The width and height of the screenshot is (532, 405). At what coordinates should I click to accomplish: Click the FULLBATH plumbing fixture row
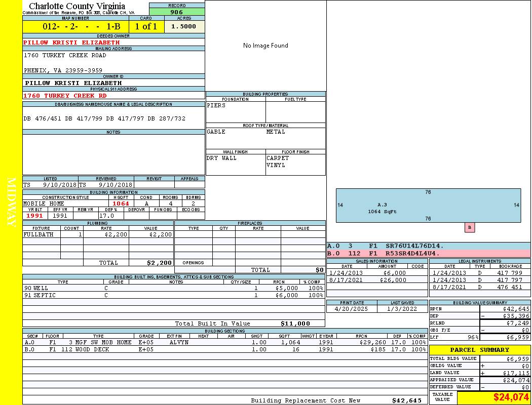pyautogui.click(x=98, y=234)
